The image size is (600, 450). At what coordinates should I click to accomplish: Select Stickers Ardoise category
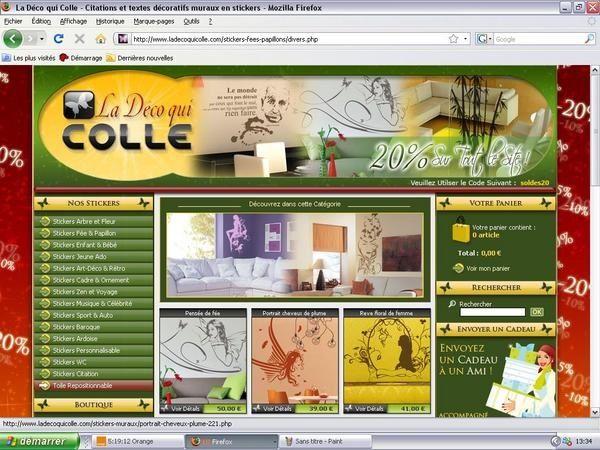point(93,339)
